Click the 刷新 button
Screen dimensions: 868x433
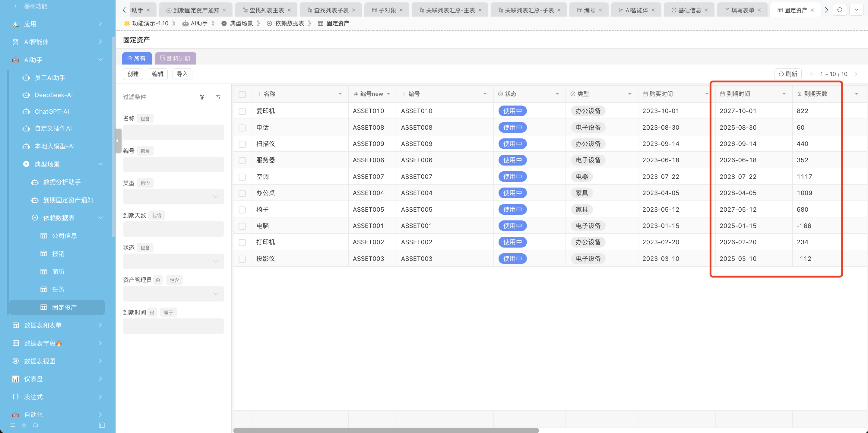787,74
